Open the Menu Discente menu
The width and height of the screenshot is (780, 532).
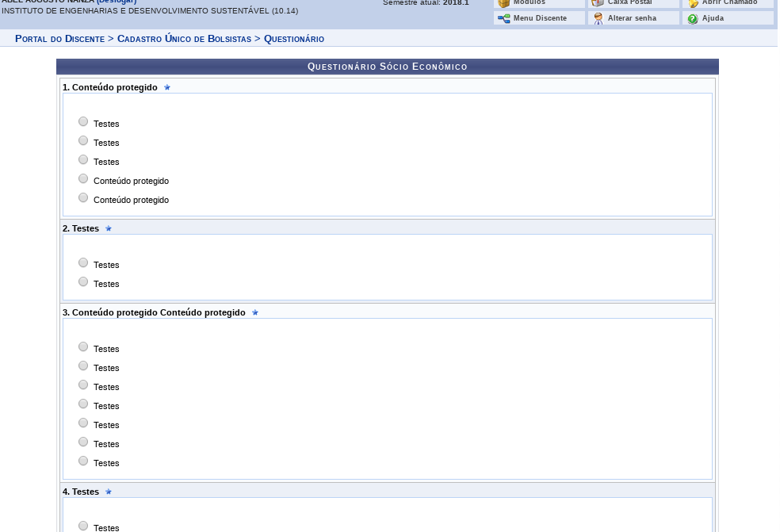pyautogui.click(x=540, y=18)
